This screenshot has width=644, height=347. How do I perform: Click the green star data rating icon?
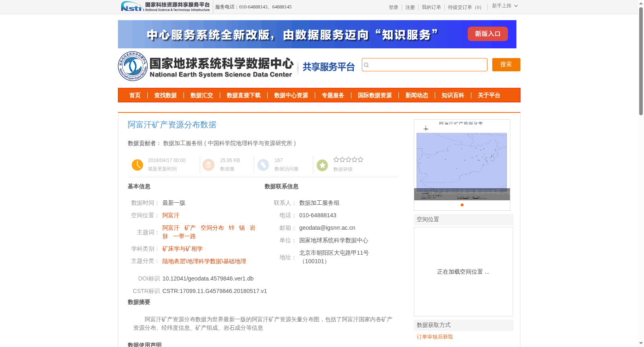[x=322, y=165]
